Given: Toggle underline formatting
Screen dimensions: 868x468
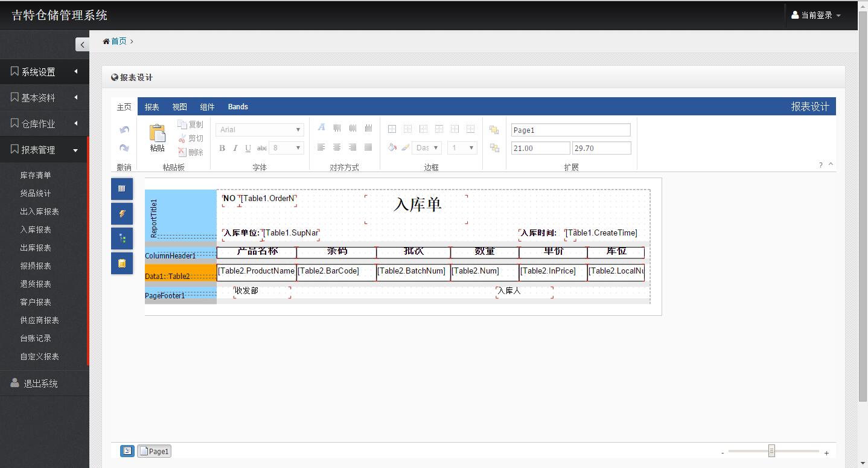Looking at the screenshot, I should pos(247,148).
